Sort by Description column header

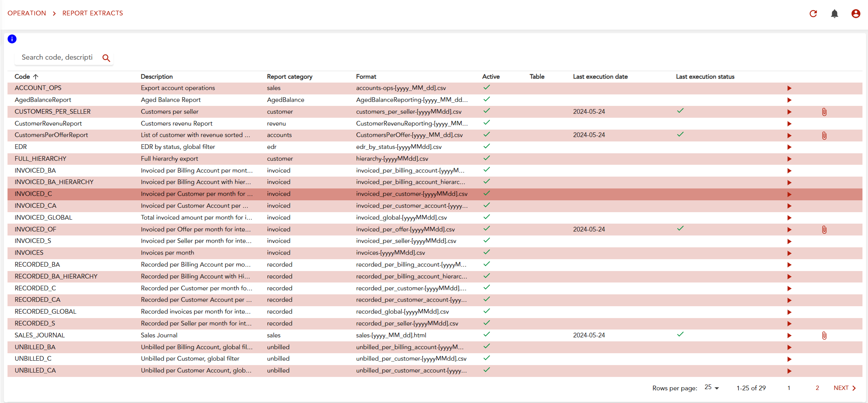tap(157, 77)
